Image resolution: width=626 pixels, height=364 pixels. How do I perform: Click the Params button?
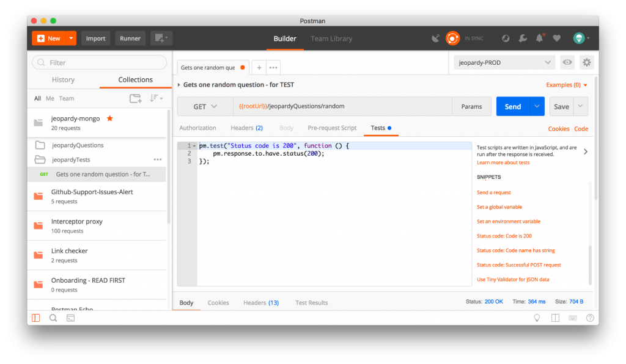click(x=471, y=106)
